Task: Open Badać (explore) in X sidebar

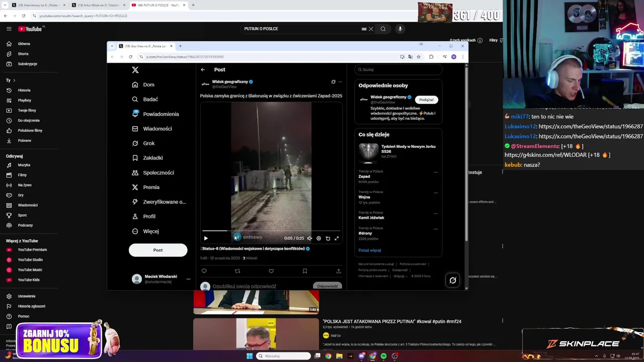Action: pos(145,99)
